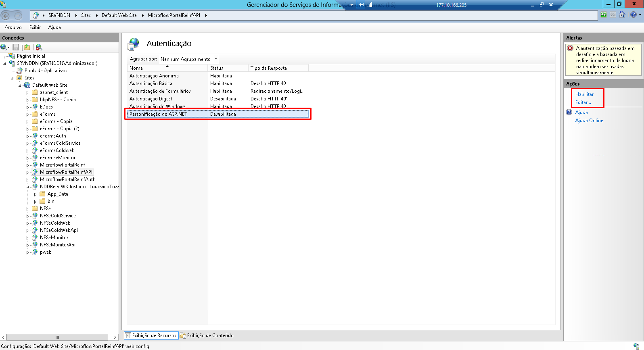This screenshot has height=350, width=644.
Task: Open the Agrupar por dropdown
Action: point(188,59)
